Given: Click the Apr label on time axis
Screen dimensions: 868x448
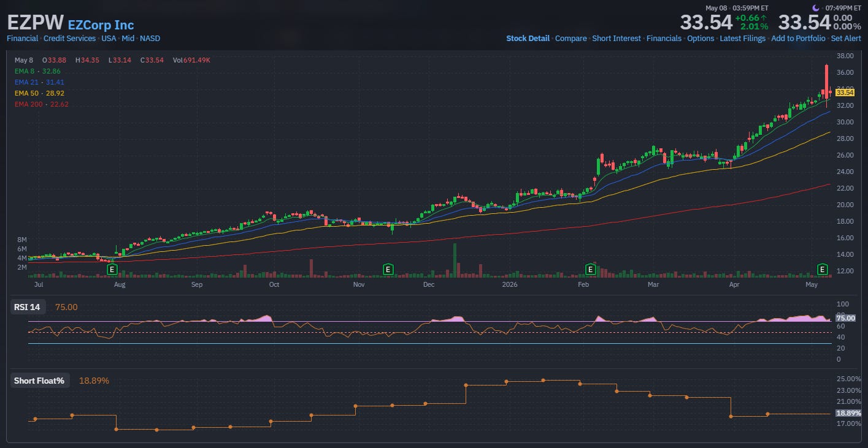Looking at the screenshot, I should [x=734, y=285].
